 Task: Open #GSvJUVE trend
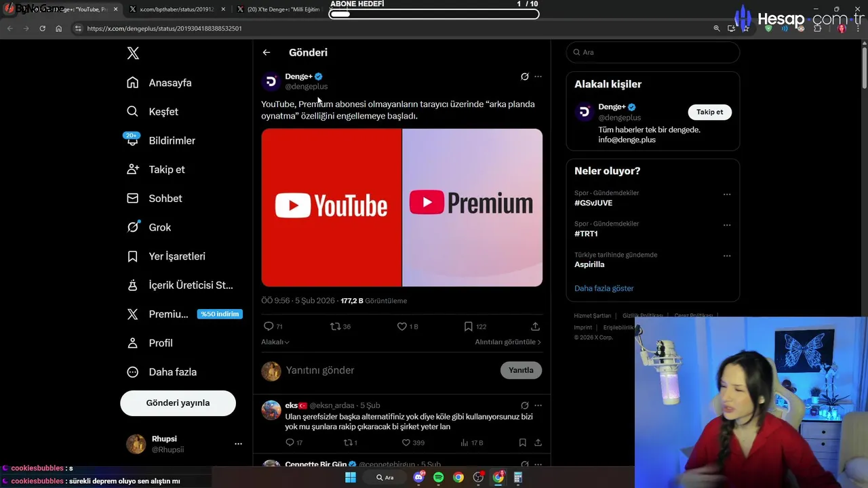point(593,203)
